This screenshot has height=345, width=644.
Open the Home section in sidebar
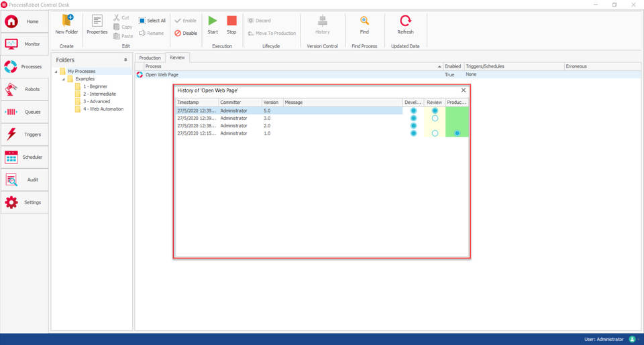click(x=24, y=21)
